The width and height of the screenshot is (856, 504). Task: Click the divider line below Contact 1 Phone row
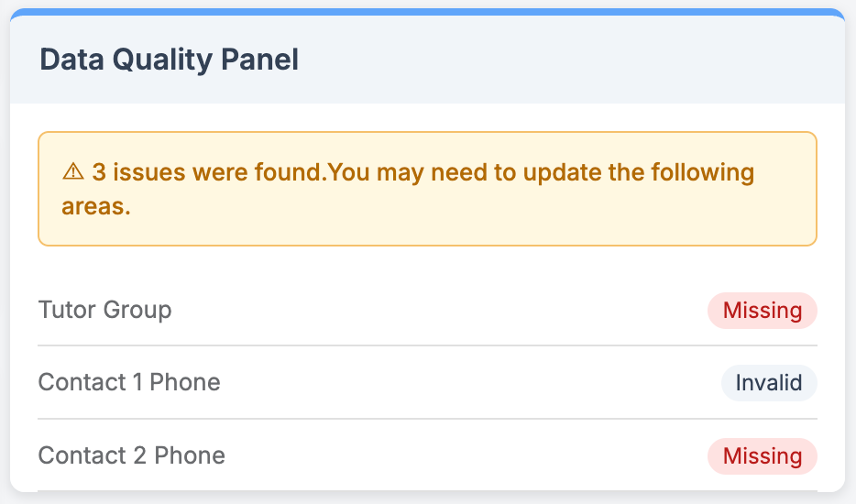427,419
